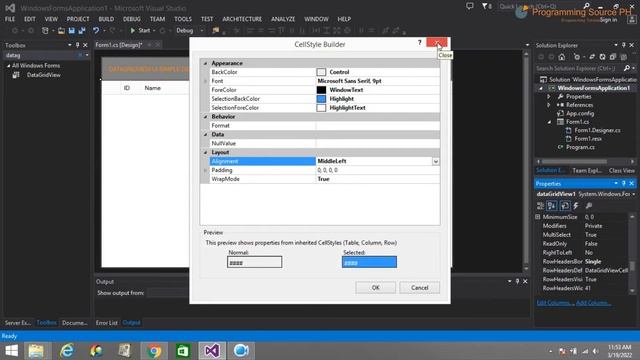This screenshot has height=360, width=640.
Task: Switch to the Error List tab
Action: [x=107, y=322]
